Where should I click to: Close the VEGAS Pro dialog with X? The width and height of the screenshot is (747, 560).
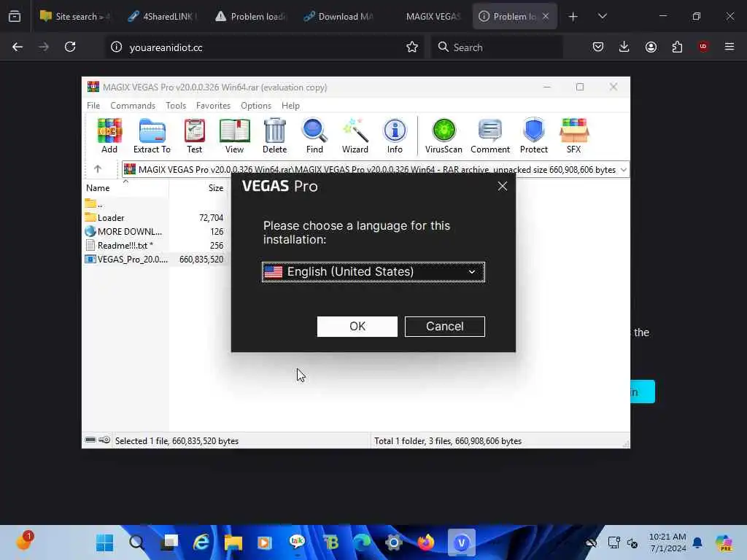click(x=502, y=186)
